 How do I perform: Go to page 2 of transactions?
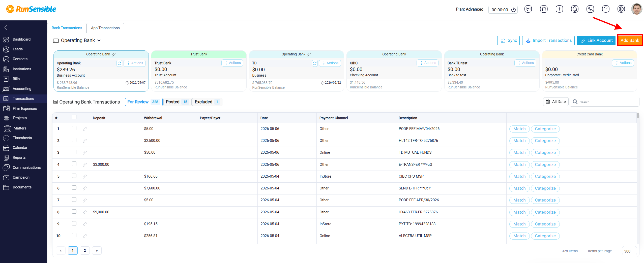(85, 250)
